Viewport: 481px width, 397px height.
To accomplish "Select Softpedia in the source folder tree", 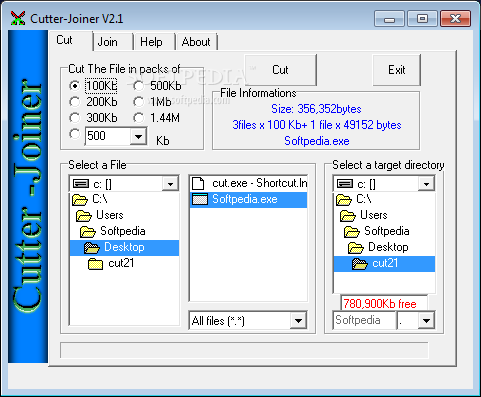I will coord(124,232).
